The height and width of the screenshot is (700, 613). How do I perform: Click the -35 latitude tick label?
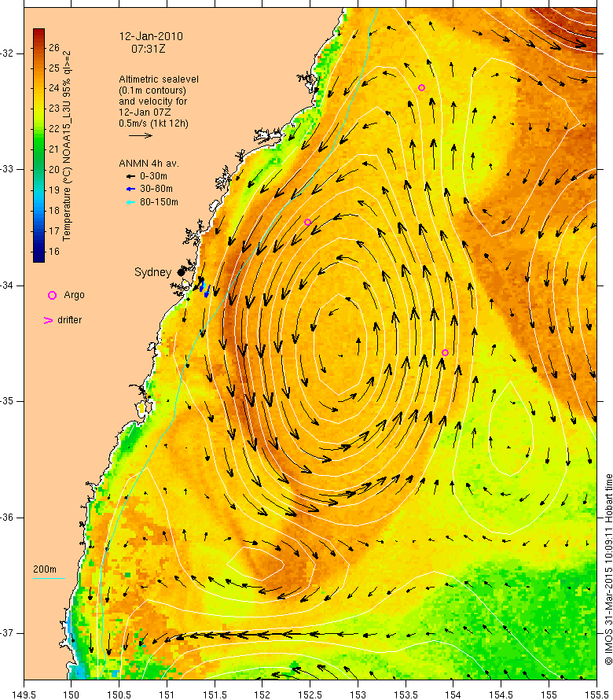[6, 401]
